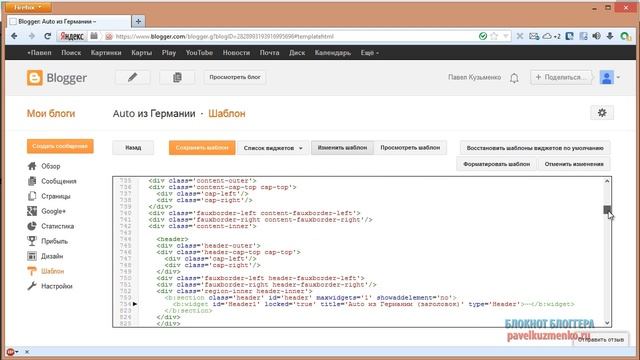Reload the page with refresh icon
Image resolution: width=640 pixels, height=360 pixels.
[47, 36]
